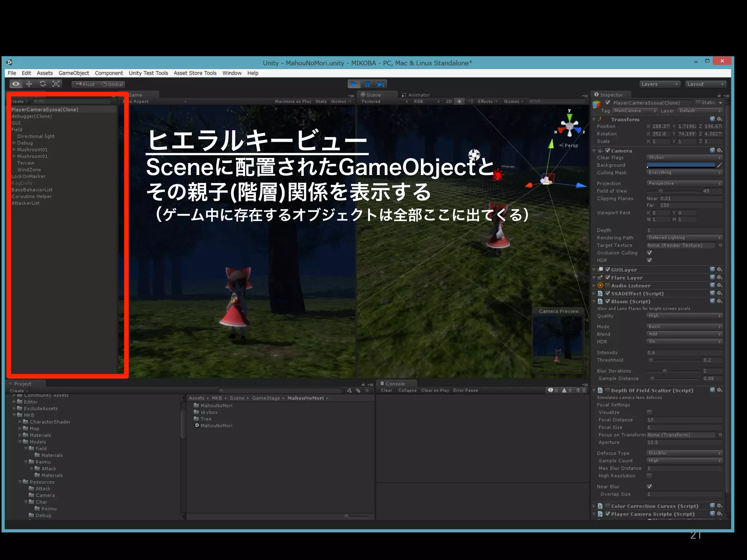Image resolution: width=747 pixels, height=560 pixels.
Task: Open the skybox folder in Project
Action: (206, 412)
